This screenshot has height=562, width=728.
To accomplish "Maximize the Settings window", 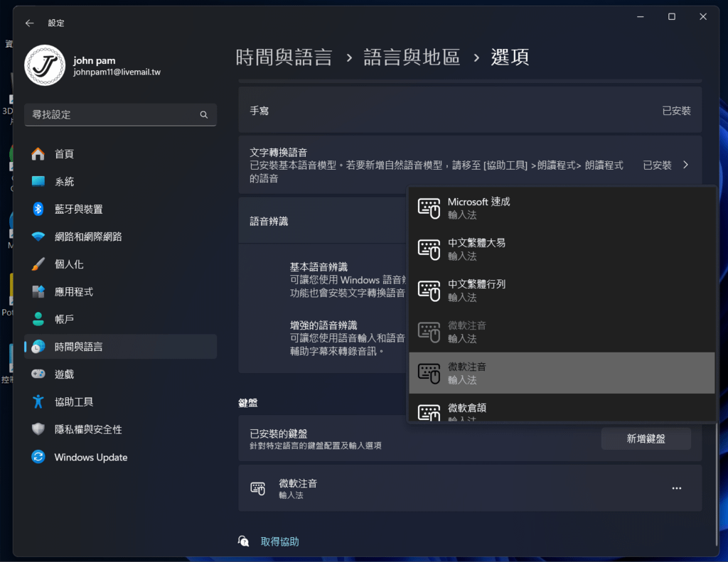I will tap(671, 17).
